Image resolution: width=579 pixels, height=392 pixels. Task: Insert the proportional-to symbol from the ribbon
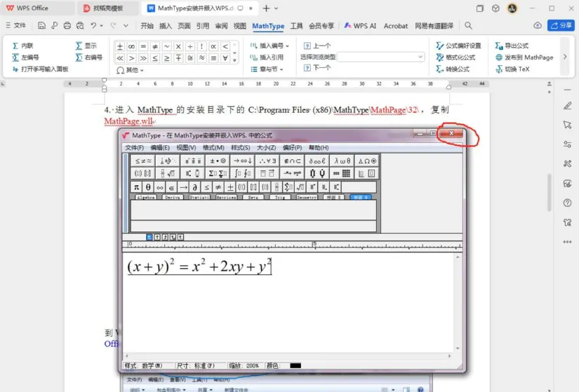click(x=213, y=46)
